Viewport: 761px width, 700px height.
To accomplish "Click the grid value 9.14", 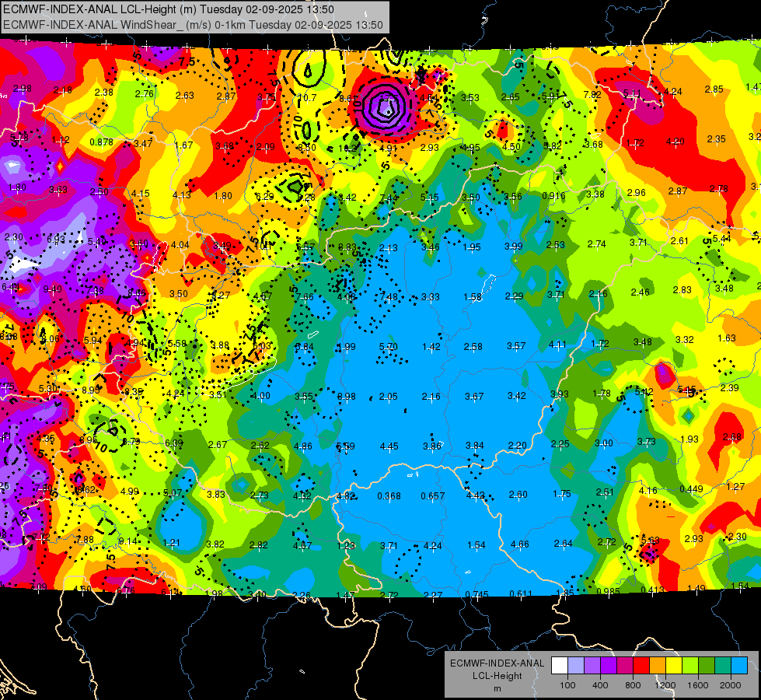I will [x=127, y=541].
